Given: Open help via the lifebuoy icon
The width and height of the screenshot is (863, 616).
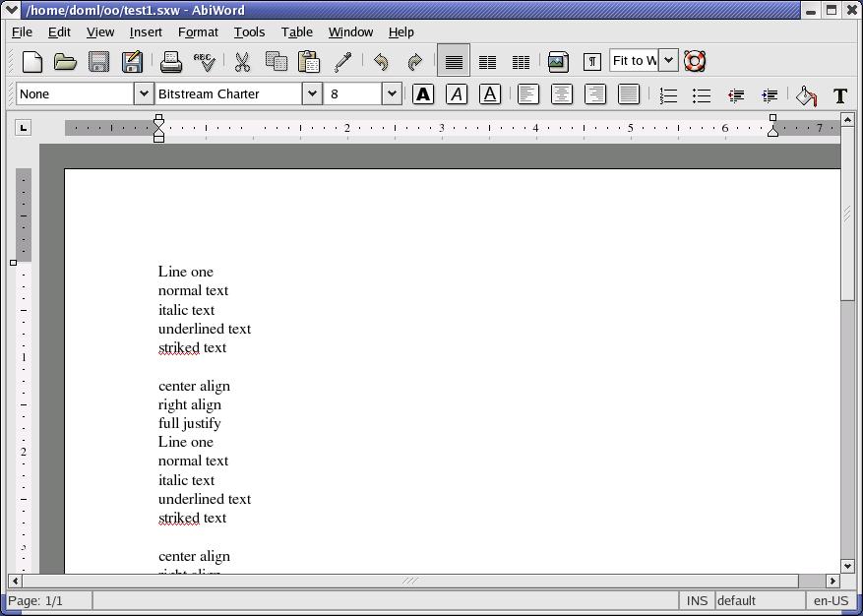Looking at the screenshot, I should (695, 61).
